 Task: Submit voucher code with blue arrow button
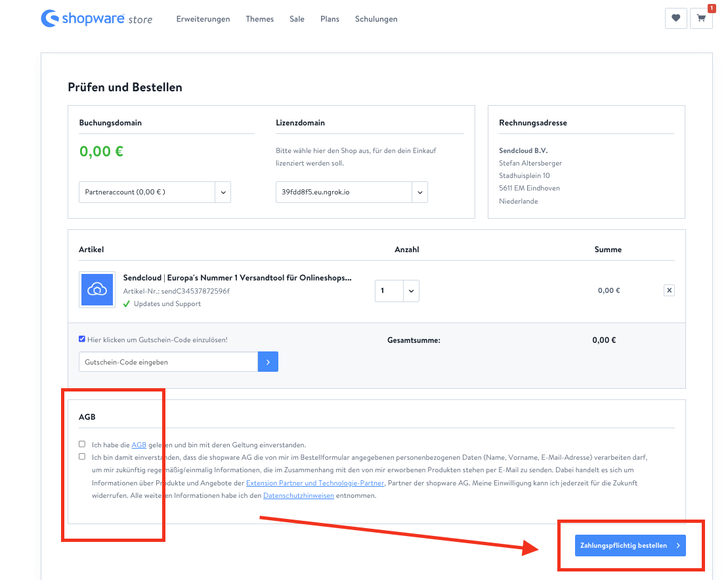tap(268, 361)
